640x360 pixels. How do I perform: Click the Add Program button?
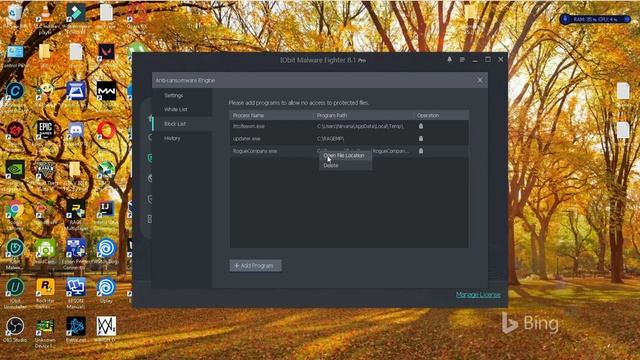pyautogui.click(x=255, y=266)
